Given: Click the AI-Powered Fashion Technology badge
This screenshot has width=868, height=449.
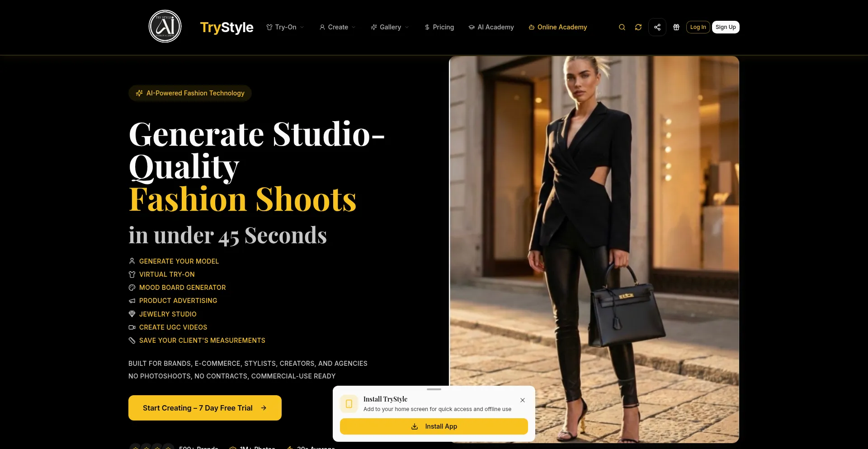Looking at the screenshot, I should (x=190, y=93).
